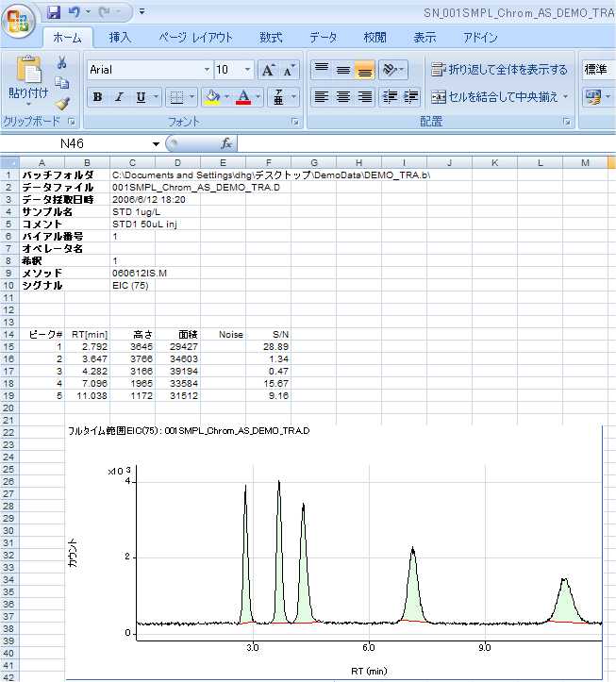
Task: Align cell content to bottom
Action: (x=364, y=70)
